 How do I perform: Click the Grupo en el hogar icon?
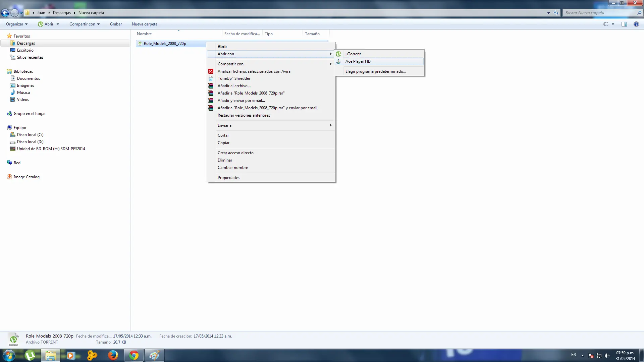click(x=9, y=114)
